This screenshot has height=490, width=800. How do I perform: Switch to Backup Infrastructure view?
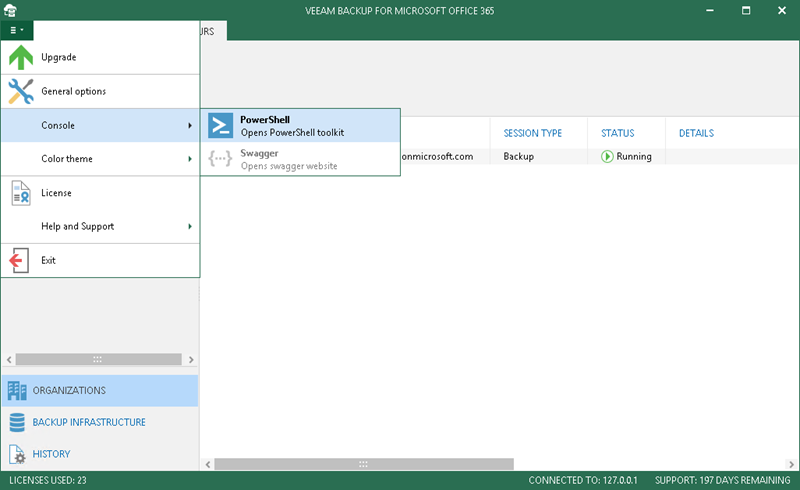click(100, 422)
